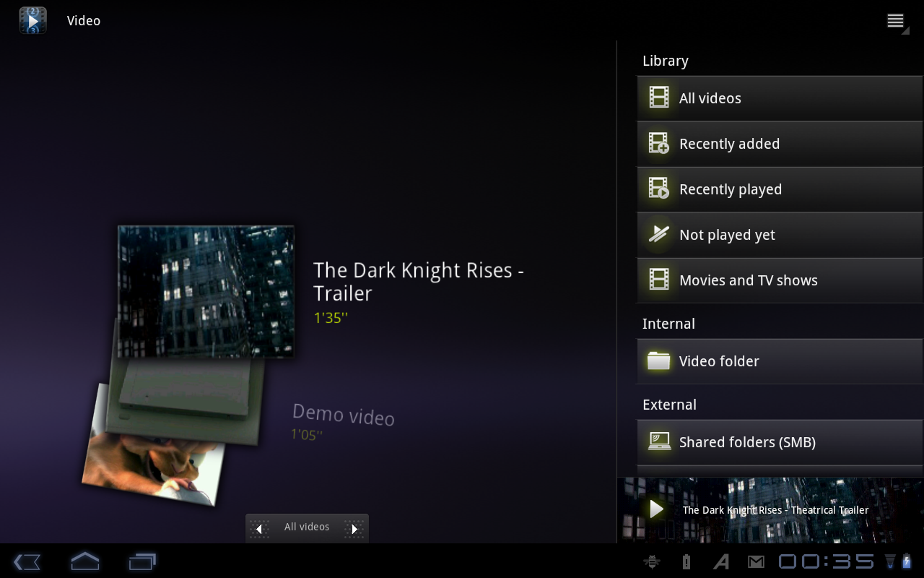The image size is (924, 578).
Task: Select The Dark Knight Rises - Trailer title
Action: point(419,281)
